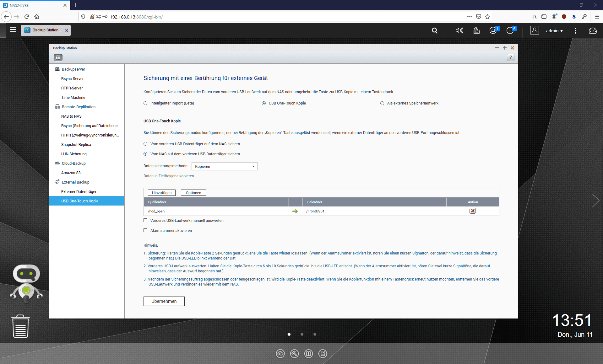The height and width of the screenshot is (364, 603).
Task: Toggle the Backup Station sidebar panel icon
Action: (x=58, y=57)
